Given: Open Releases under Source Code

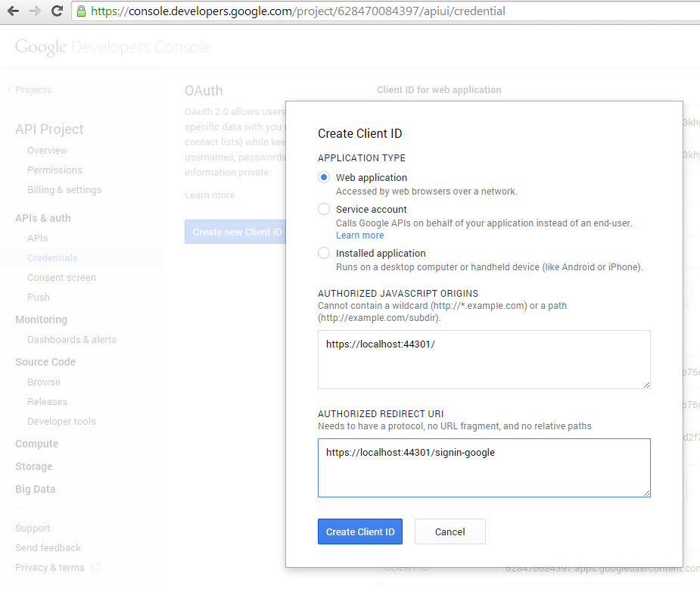Looking at the screenshot, I should [48, 401].
